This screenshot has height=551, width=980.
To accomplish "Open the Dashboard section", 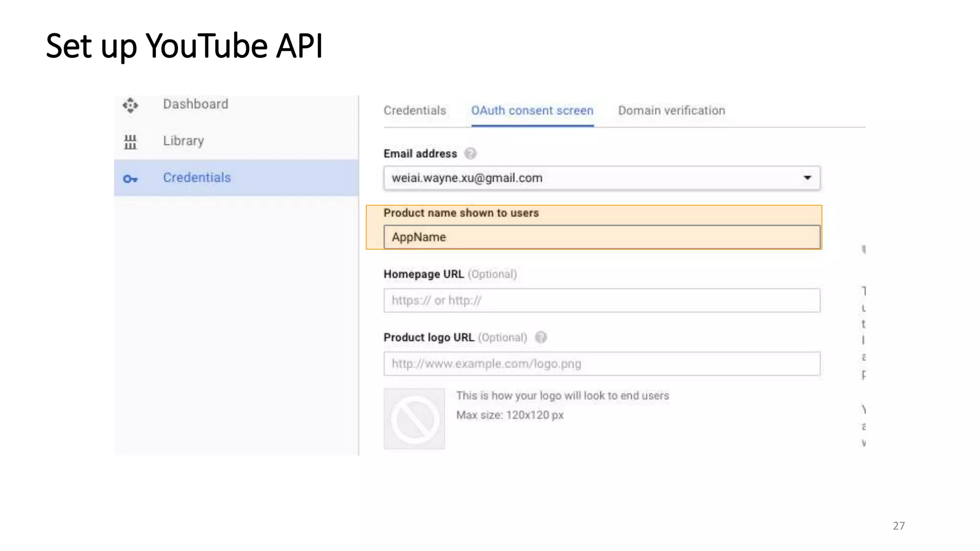I will [195, 104].
